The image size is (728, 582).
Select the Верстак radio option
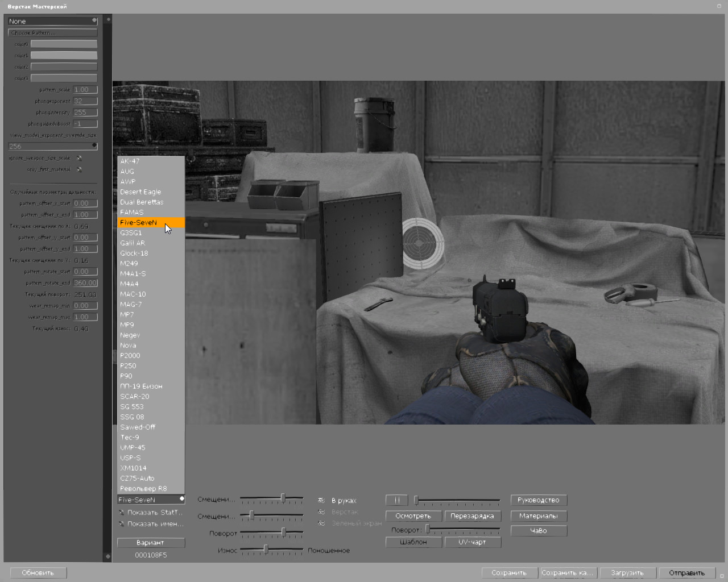point(321,512)
